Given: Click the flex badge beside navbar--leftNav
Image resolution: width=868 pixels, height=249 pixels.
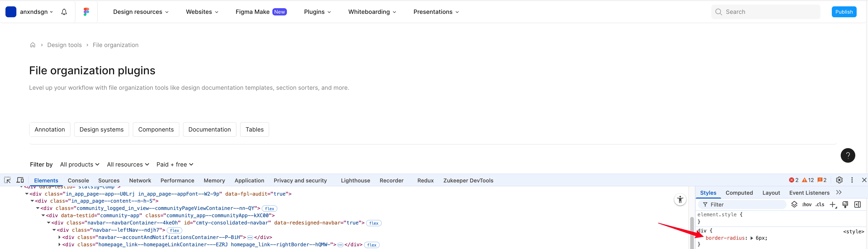Looking at the screenshot, I should pos(174,230).
